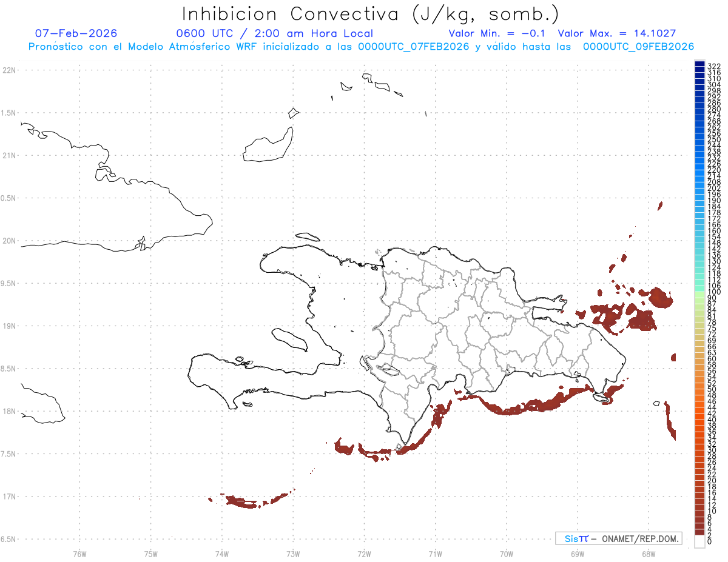The height and width of the screenshot is (562, 728).
Task: Click the "7.5N" latitude label
Action: (9, 454)
